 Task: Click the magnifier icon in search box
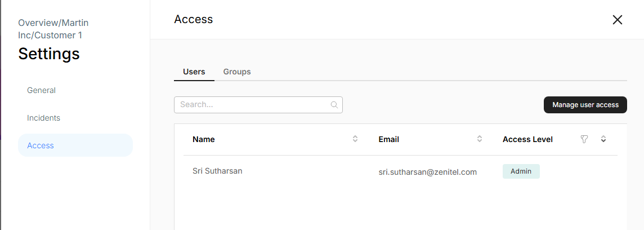click(334, 105)
